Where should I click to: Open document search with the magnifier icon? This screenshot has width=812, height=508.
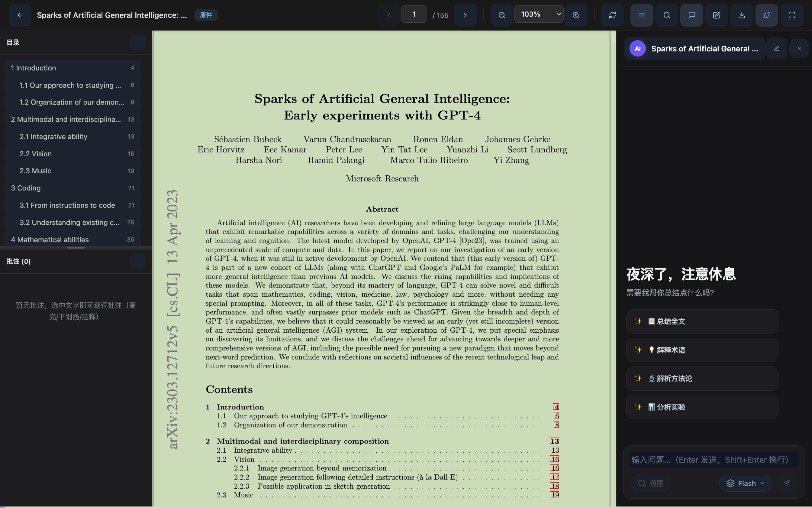click(x=667, y=15)
